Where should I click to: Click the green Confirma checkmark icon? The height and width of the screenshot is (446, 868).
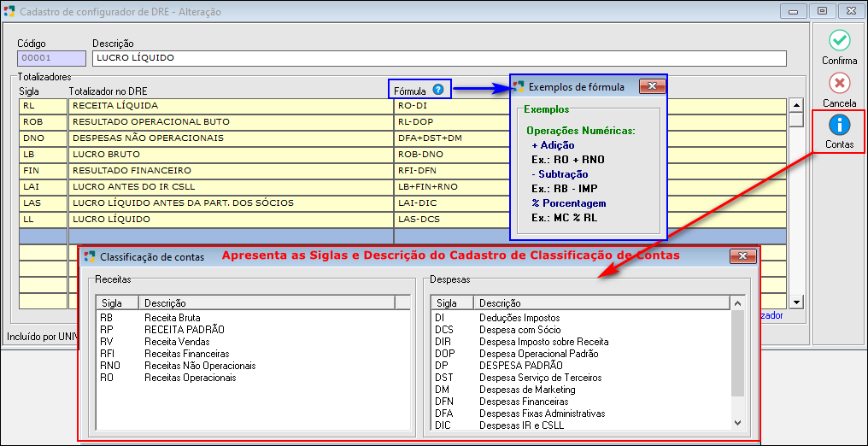pos(839,40)
